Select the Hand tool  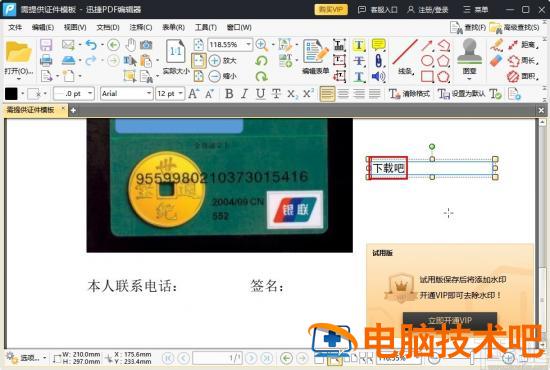click(130, 45)
